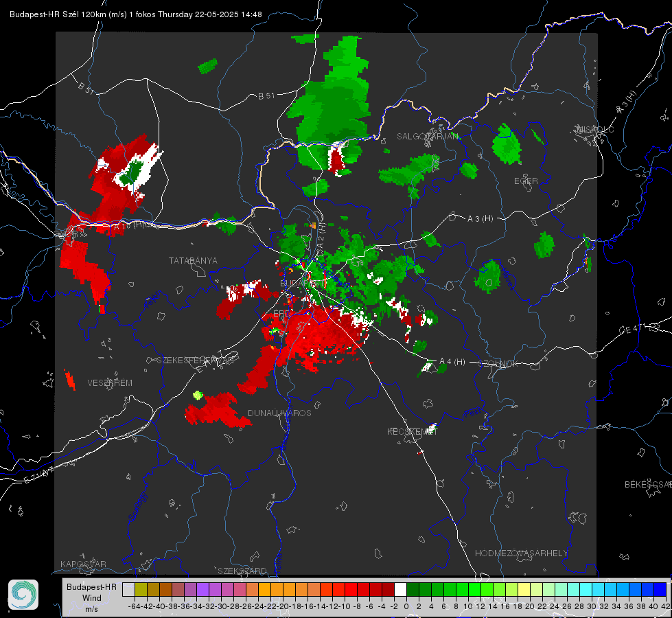
Task: Click the HÓDMEZŐVÁSÁRHELY city label
Action: pos(521,553)
